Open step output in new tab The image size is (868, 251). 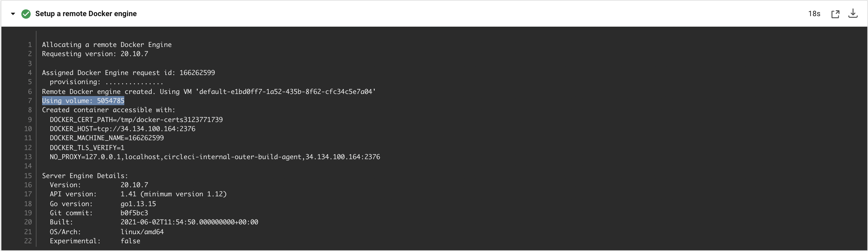[x=835, y=14]
